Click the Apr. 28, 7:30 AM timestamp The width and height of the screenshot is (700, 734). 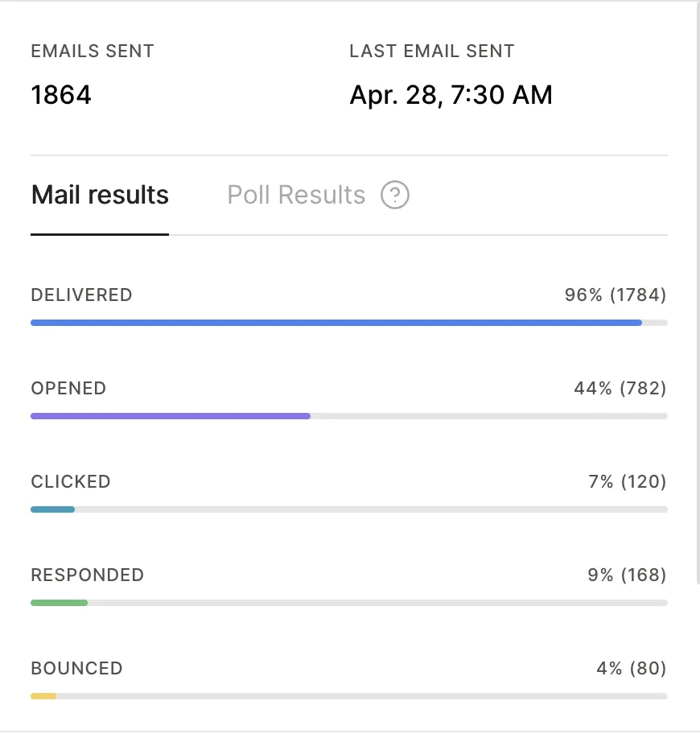(x=451, y=95)
